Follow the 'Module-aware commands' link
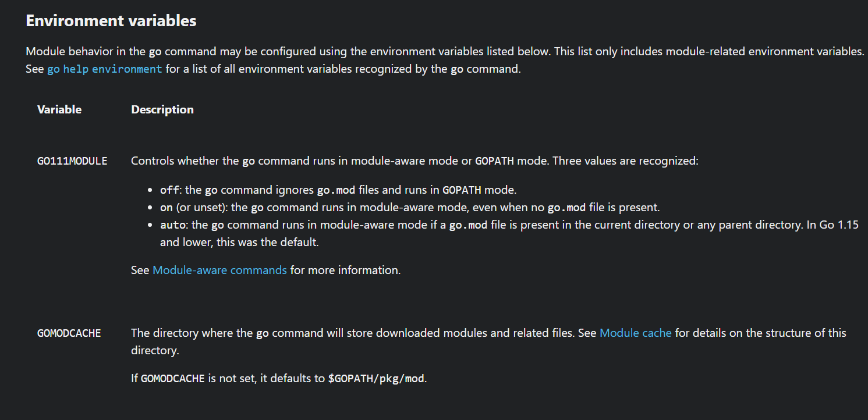The width and height of the screenshot is (868, 420). [x=219, y=270]
